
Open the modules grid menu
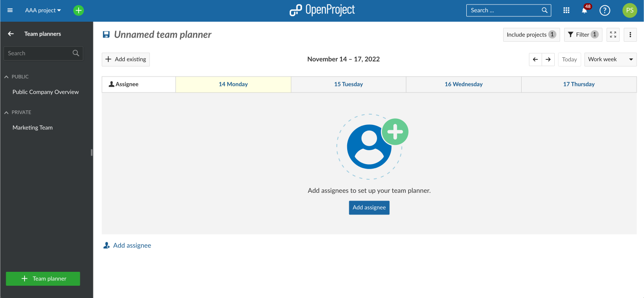pyautogui.click(x=566, y=10)
